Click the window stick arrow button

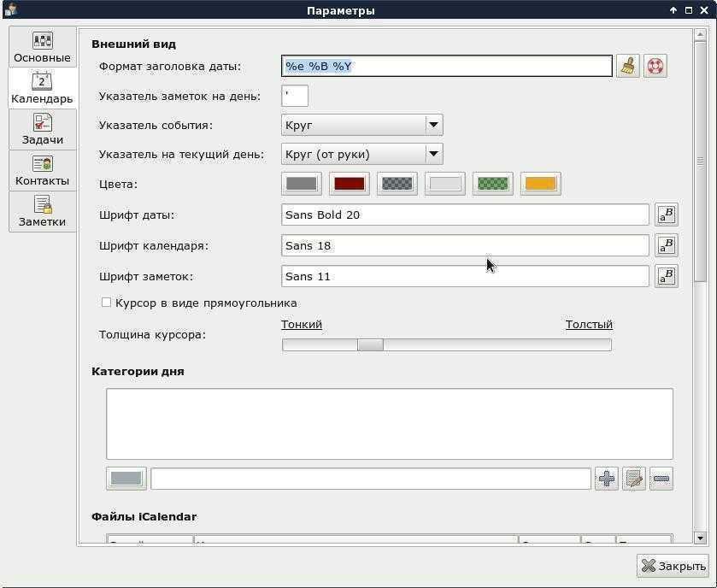673,10
